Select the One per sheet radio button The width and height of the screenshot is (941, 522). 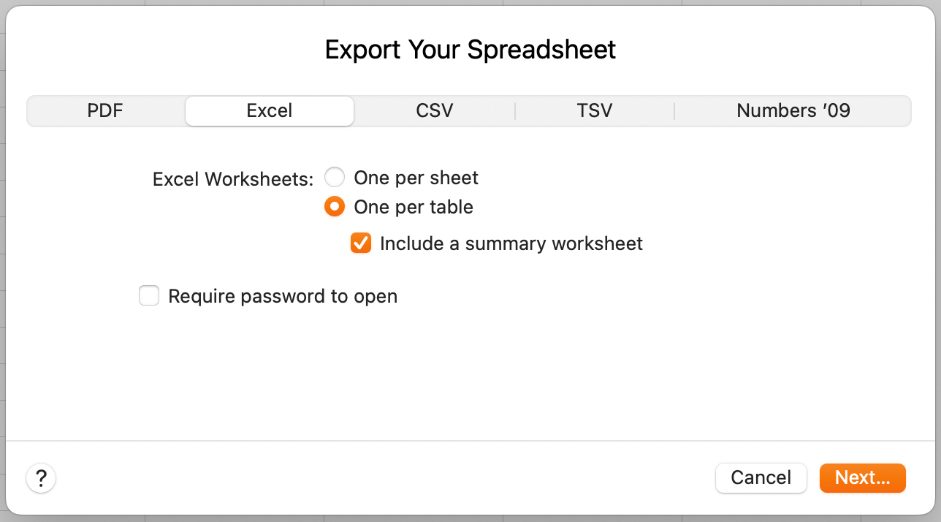click(x=335, y=178)
